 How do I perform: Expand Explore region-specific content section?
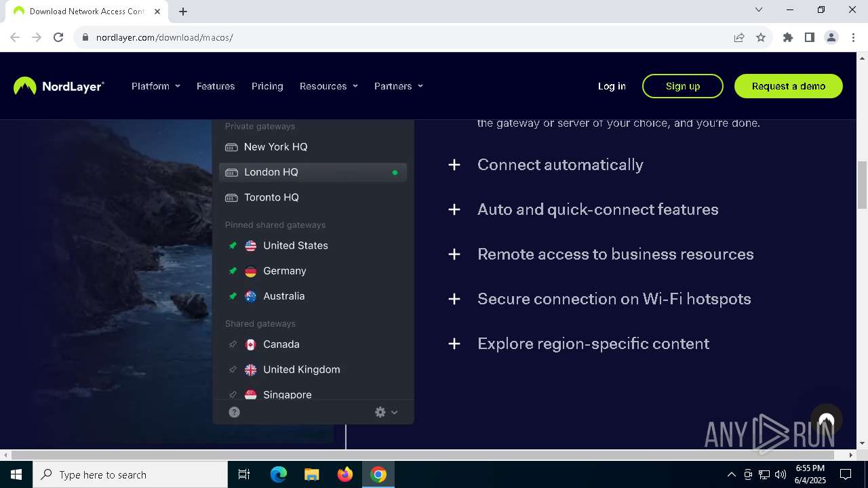pos(578,344)
